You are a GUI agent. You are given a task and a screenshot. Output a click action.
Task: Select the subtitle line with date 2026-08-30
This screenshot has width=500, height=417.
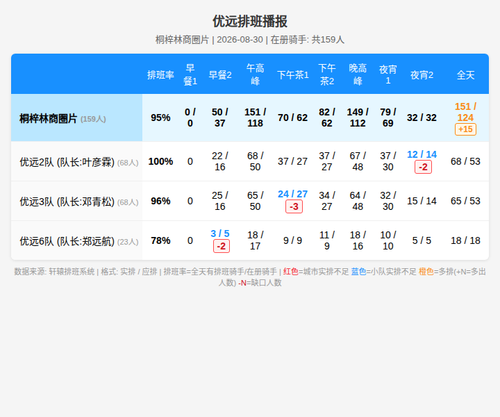coord(250,40)
